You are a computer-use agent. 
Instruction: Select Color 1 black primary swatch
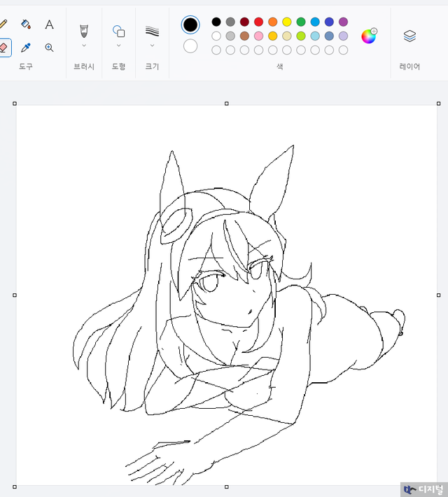point(190,24)
